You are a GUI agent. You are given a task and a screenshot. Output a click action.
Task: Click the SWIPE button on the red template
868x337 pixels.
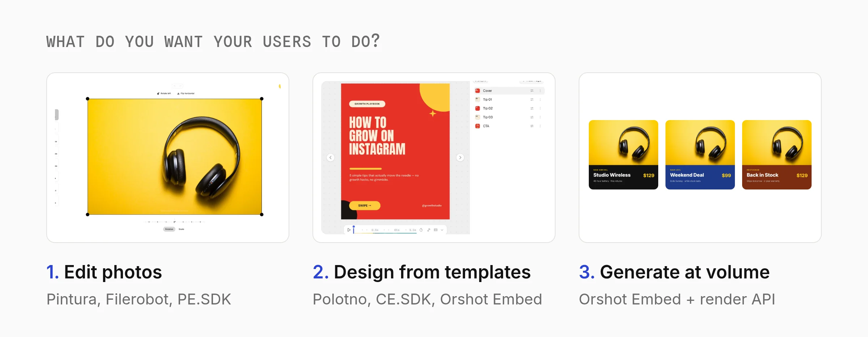[365, 205]
